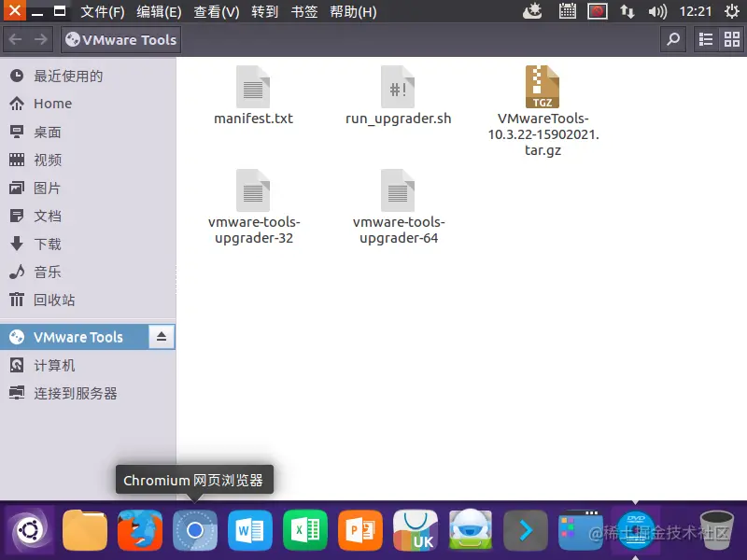Open the workspace window dock icon

tap(580, 530)
